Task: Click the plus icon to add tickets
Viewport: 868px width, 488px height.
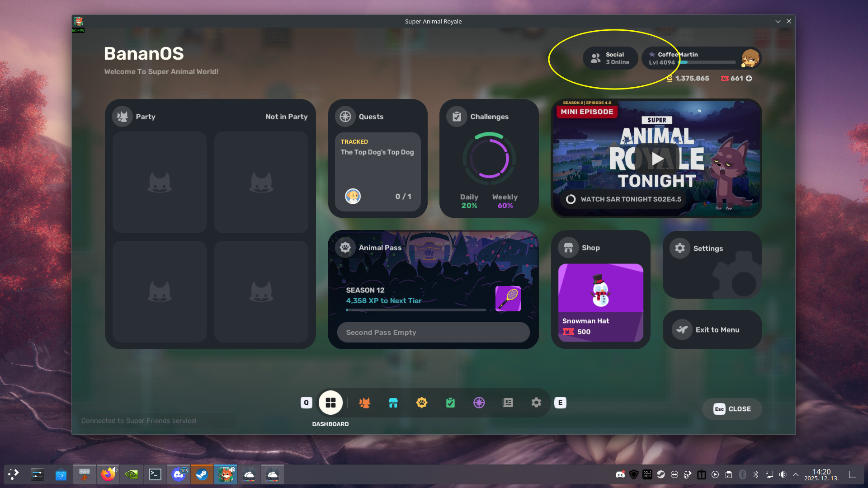Action: (749, 79)
